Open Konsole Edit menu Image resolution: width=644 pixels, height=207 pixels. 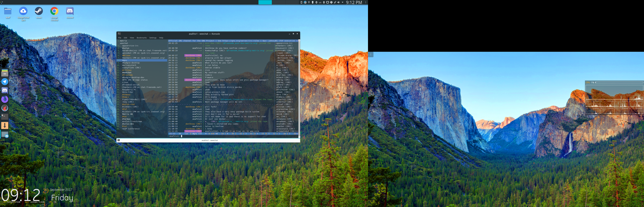coord(125,38)
